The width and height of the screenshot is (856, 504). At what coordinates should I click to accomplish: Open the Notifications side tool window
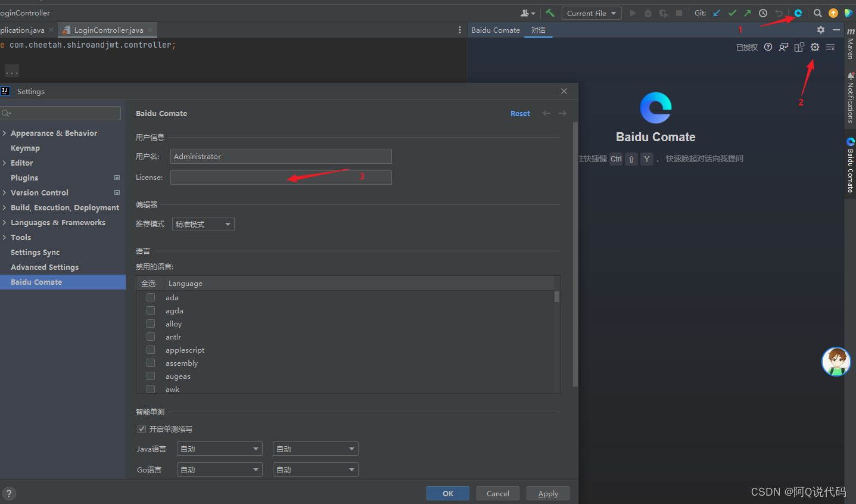point(851,98)
